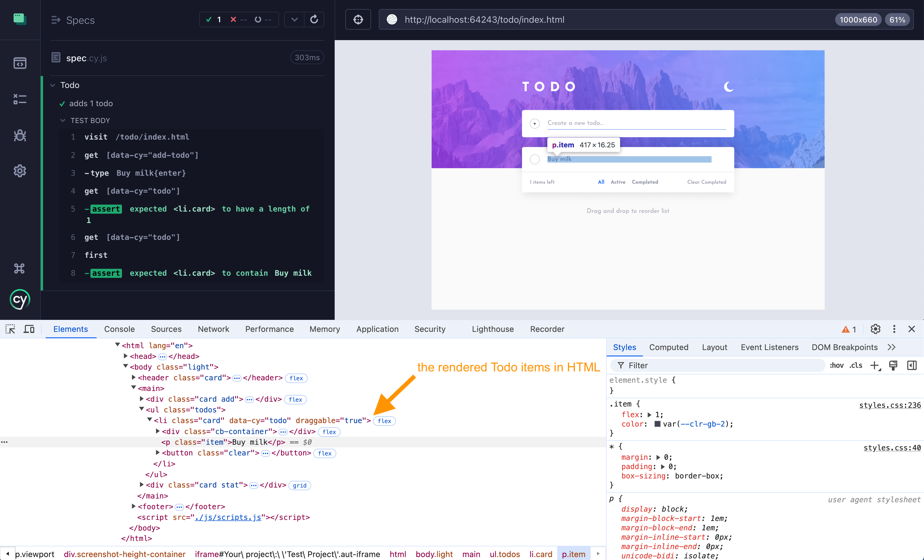Click the browser icon in the URL bar
The height and width of the screenshot is (560, 924).
pyautogui.click(x=392, y=20)
